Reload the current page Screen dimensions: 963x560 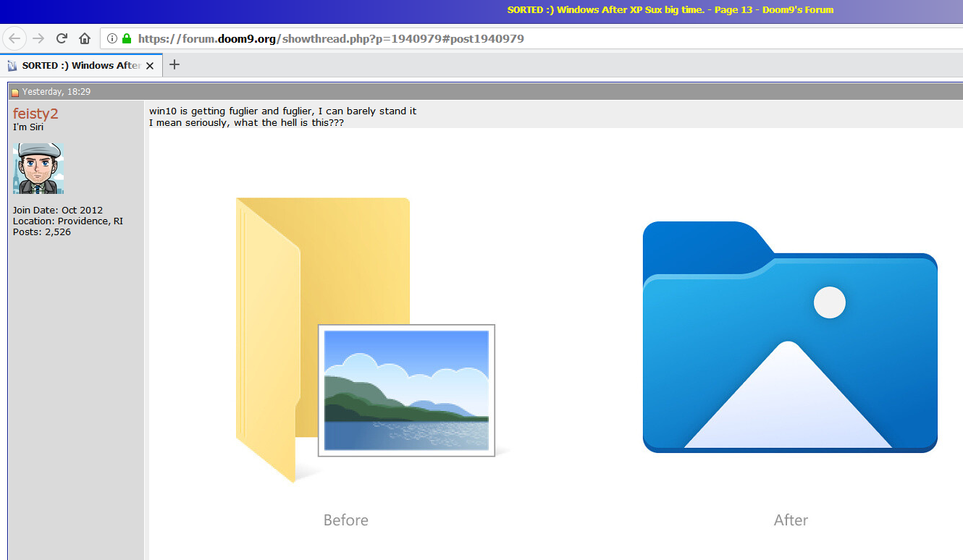[x=62, y=38]
